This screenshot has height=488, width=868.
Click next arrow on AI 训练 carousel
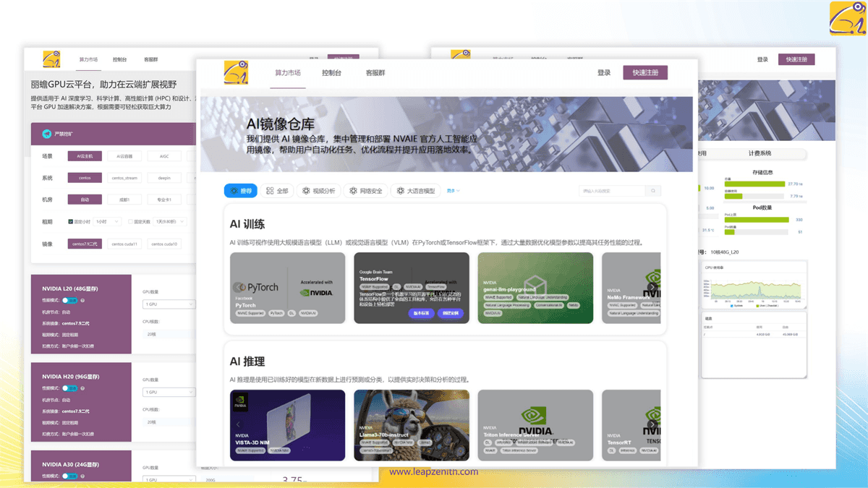click(x=652, y=287)
